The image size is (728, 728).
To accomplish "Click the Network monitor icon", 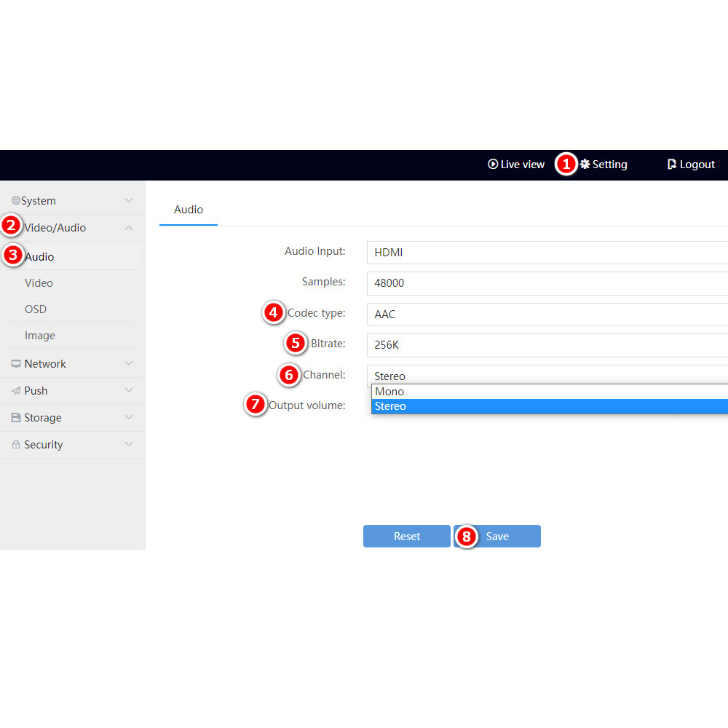I will point(16,364).
